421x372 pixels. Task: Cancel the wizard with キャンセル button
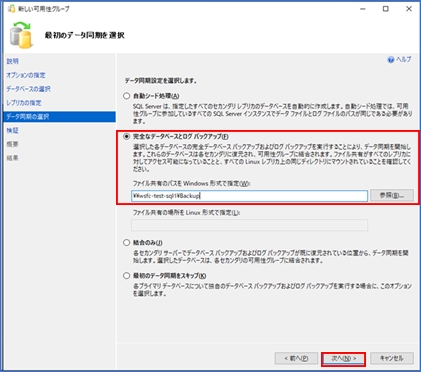click(x=392, y=359)
